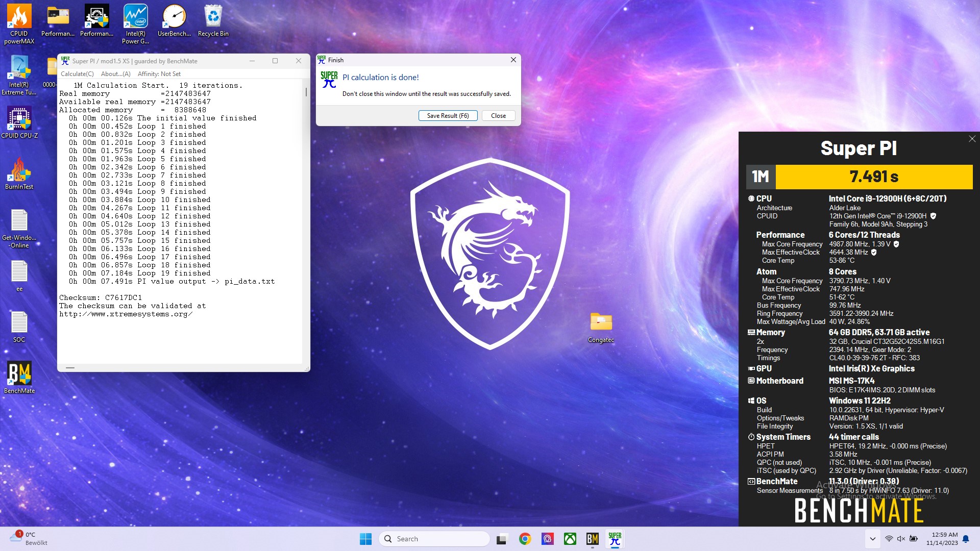Open the Congatec folder on desktop
Viewport: 980px width, 551px height.
[601, 327]
